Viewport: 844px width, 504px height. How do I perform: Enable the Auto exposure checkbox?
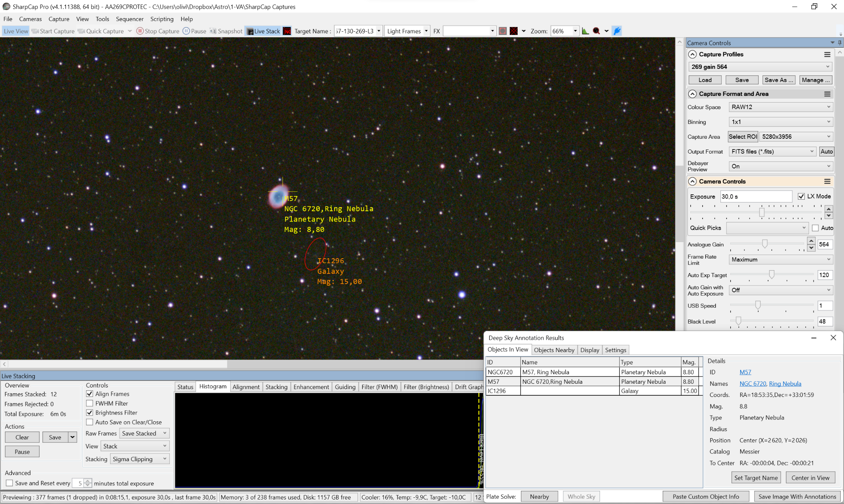815,228
